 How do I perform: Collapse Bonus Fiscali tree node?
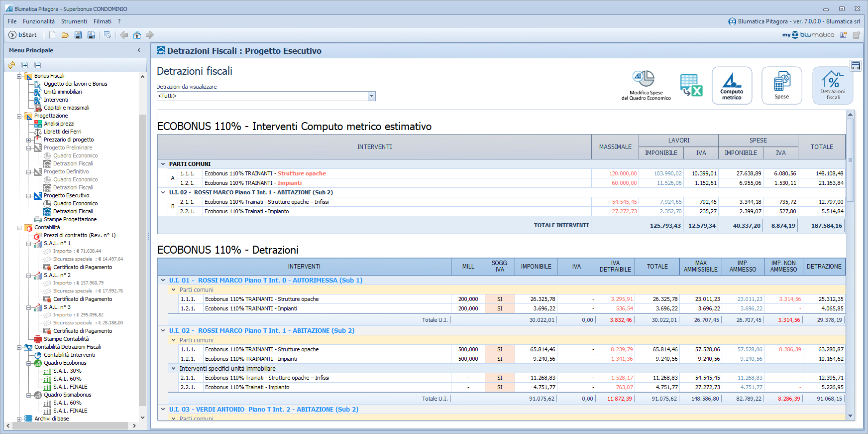click(19, 76)
